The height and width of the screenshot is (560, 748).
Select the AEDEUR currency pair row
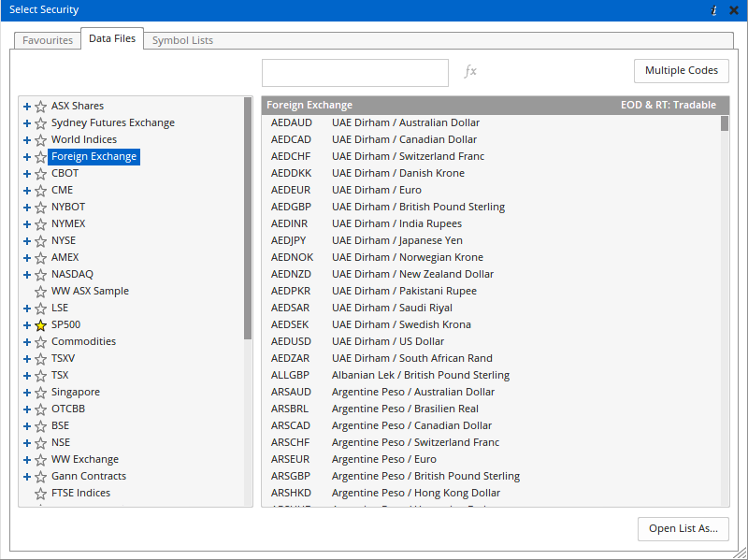[x=492, y=190]
